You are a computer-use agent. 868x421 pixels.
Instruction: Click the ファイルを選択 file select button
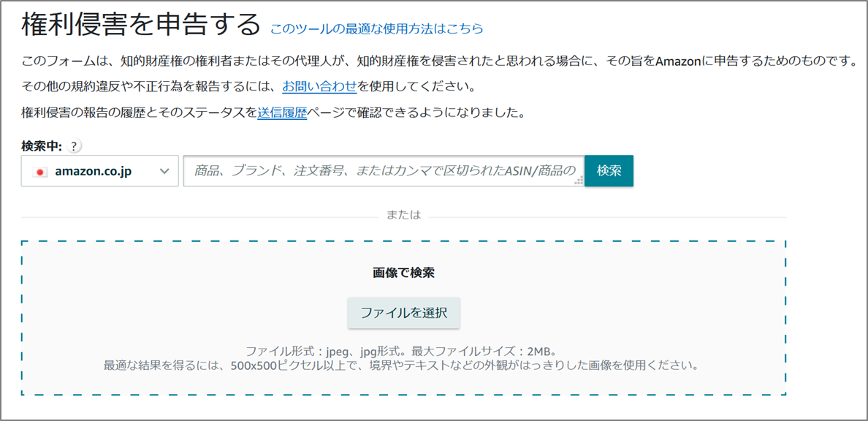[x=403, y=313]
